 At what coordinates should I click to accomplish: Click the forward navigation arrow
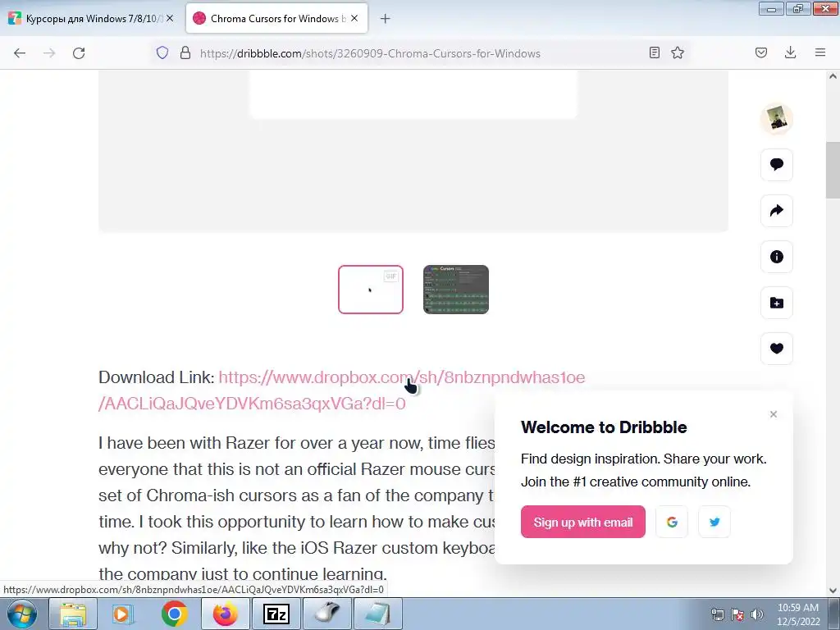49,53
